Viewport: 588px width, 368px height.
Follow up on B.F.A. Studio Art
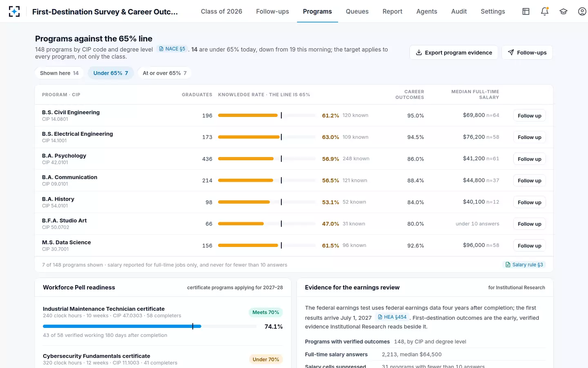coord(529,224)
